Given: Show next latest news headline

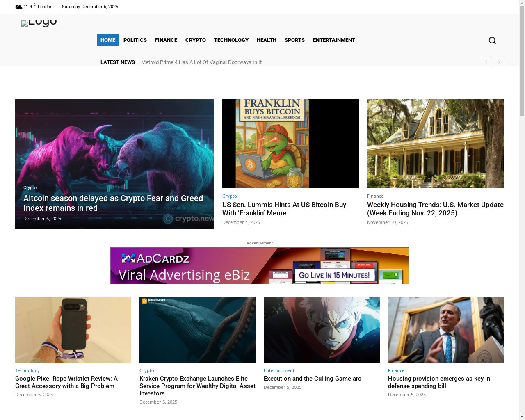Looking at the screenshot, I should point(499,62).
